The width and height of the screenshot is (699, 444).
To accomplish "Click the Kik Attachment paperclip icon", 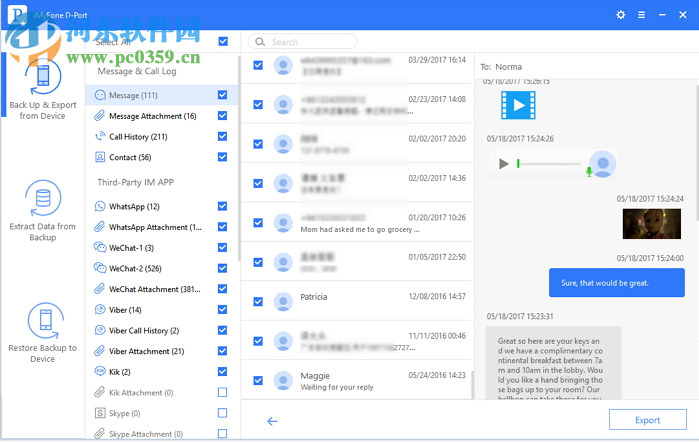I will [x=99, y=392].
